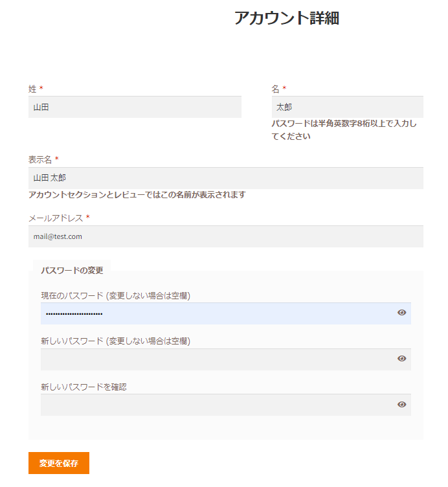Toggle visibility of the new password field
Viewport: 448px width, 487px height.
point(401,359)
